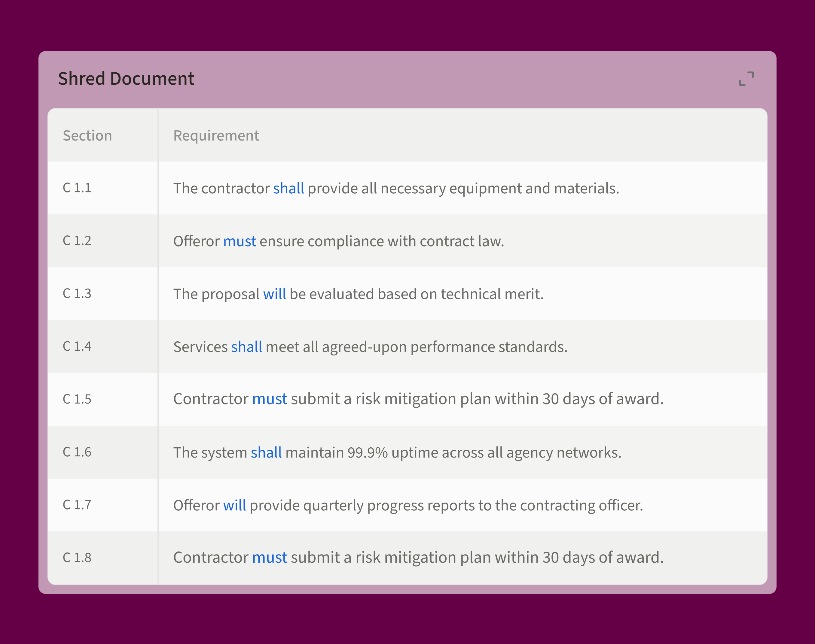This screenshot has width=815, height=644.
Task: Click 'must' keyword in compliance requirement
Action: click(239, 241)
